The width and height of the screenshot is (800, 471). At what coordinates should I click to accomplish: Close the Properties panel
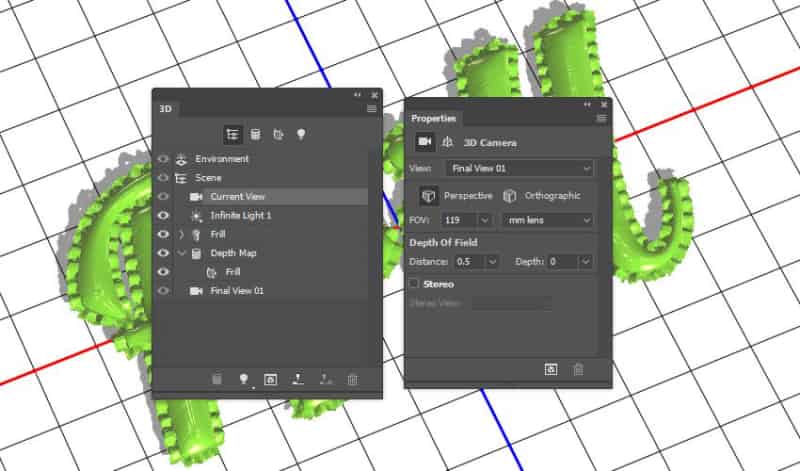(604, 104)
